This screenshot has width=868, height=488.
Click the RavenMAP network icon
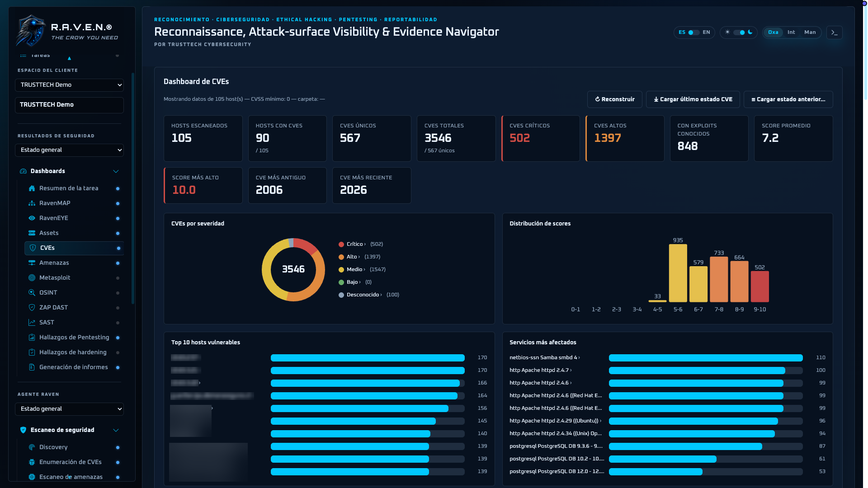tap(32, 203)
